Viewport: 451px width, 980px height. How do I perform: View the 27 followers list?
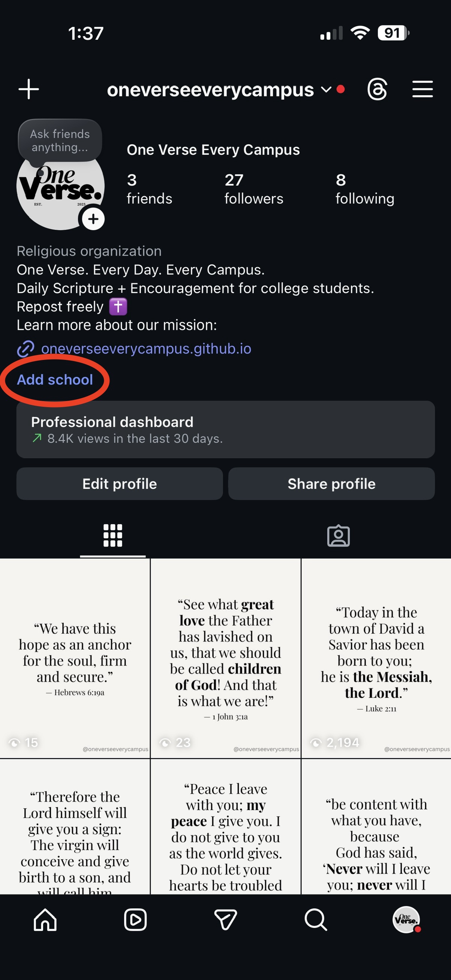(254, 189)
